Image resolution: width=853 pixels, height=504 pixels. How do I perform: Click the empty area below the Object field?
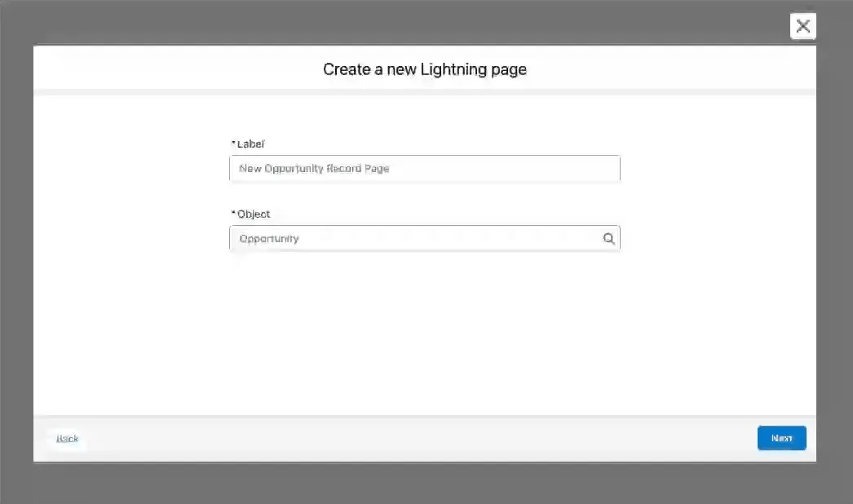(424, 326)
